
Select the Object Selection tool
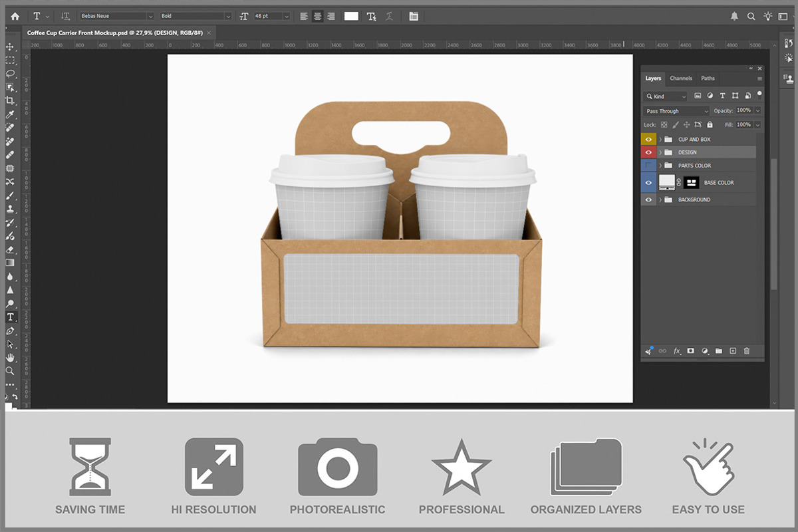(10, 87)
